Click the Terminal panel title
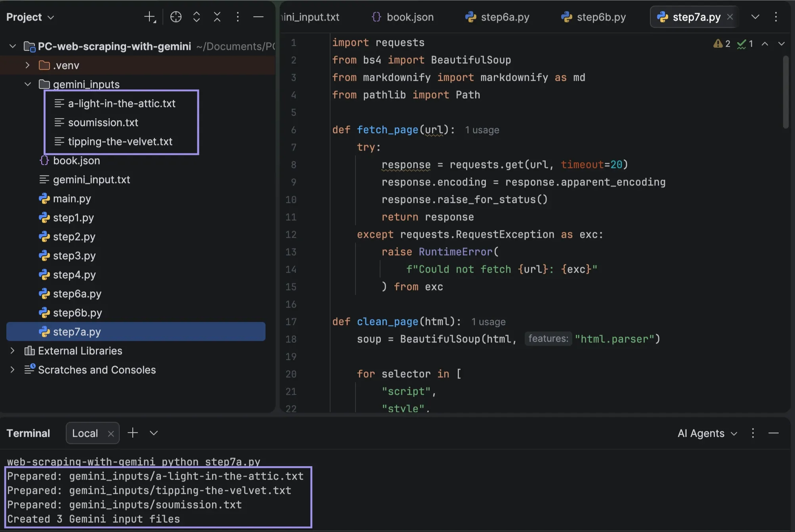Screen dimensions: 795x532 pyautogui.click(x=28, y=433)
